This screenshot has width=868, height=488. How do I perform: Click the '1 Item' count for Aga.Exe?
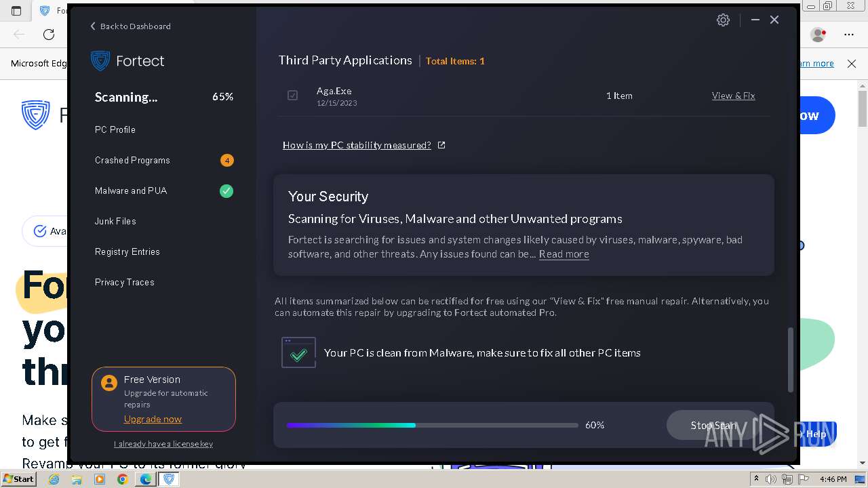pos(619,96)
